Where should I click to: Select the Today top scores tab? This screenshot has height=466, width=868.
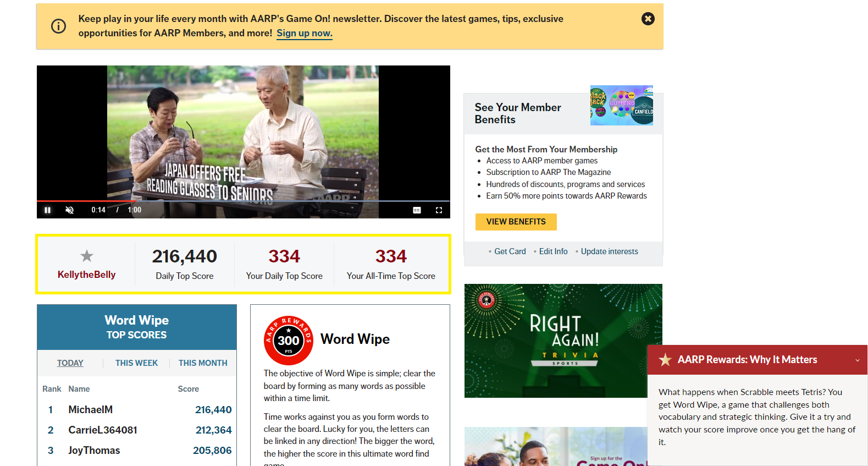click(x=70, y=363)
